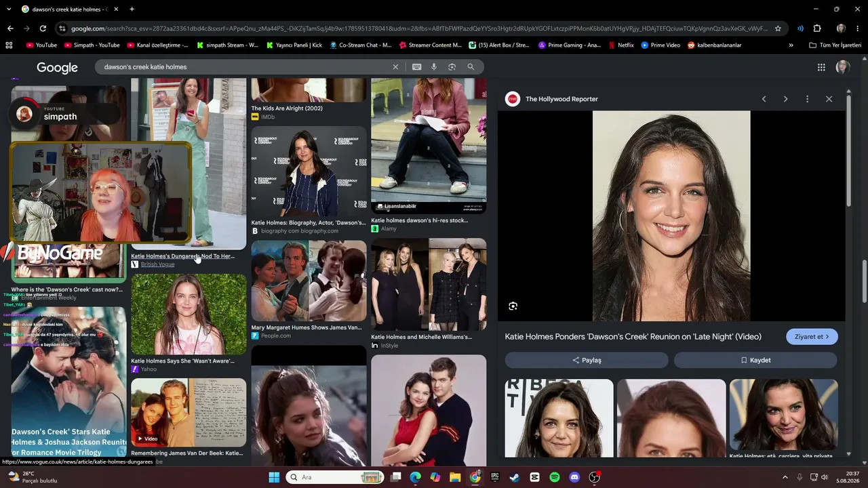The height and width of the screenshot is (488, 868).
Task: Open the British Vogue source link
Action: point(157,264)
